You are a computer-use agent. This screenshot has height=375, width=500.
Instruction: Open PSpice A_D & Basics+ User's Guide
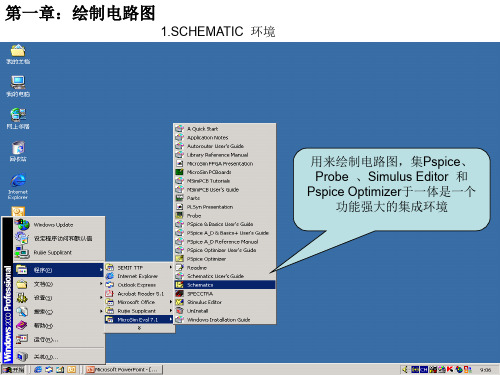point(225,233)
